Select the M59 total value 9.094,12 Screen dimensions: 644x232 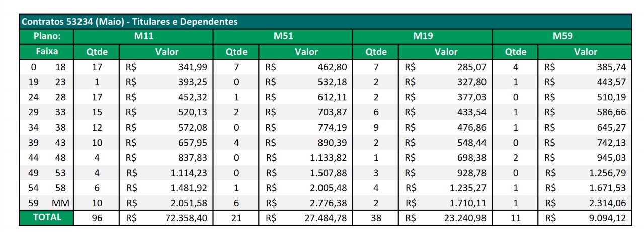(607, 218)
